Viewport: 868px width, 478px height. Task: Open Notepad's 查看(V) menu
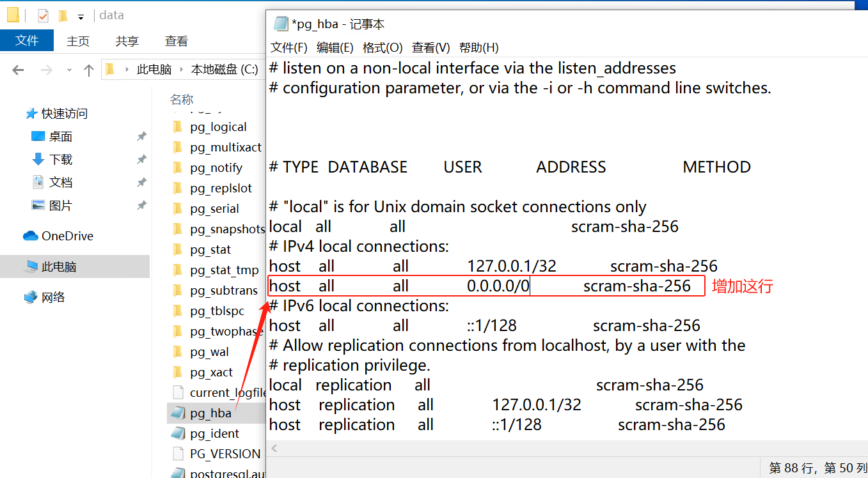431,48
